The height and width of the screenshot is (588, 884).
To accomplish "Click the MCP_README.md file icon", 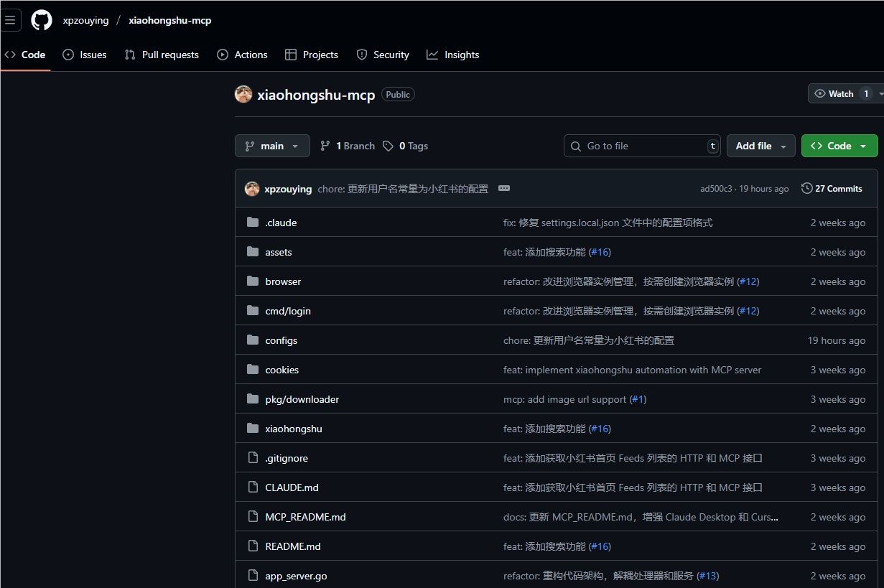I will tap(253, 517).
